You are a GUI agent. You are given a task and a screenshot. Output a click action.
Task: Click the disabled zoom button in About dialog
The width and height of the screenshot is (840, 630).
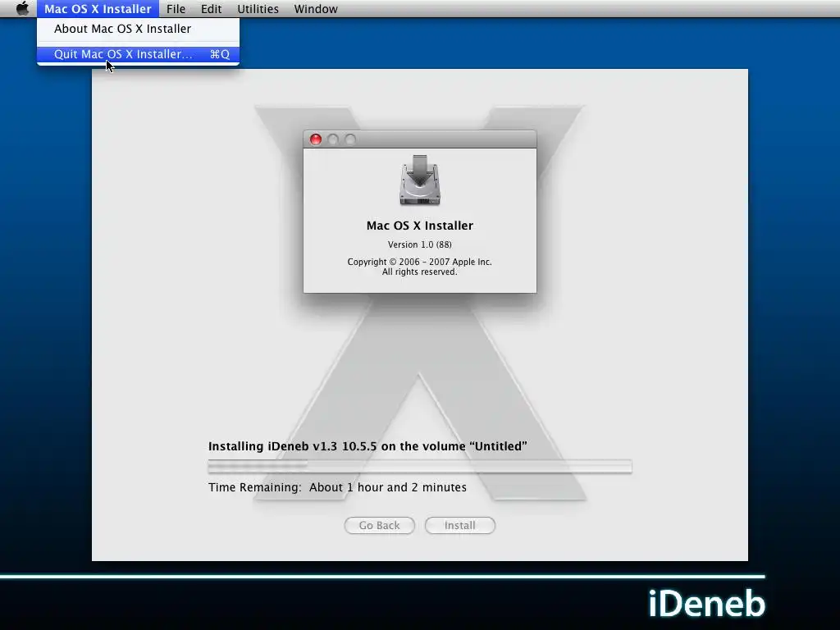point(350,139)
